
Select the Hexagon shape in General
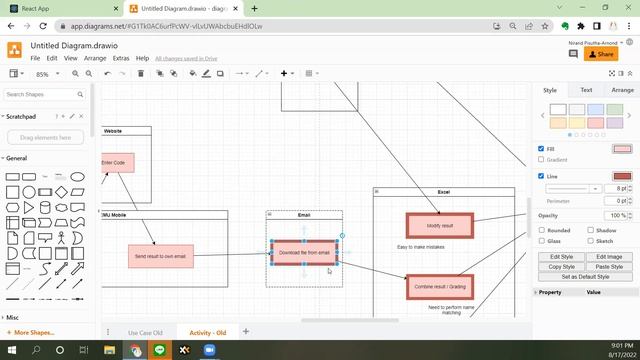(13, 207)
